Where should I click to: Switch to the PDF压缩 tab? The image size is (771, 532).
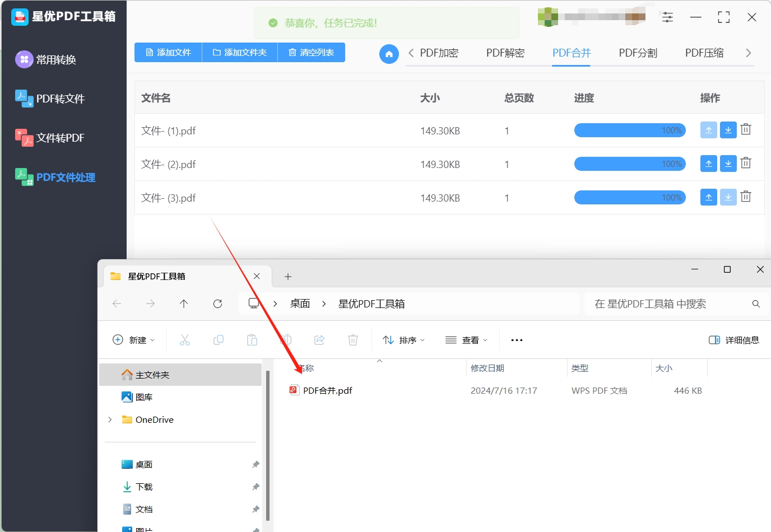tap(704, 53)
